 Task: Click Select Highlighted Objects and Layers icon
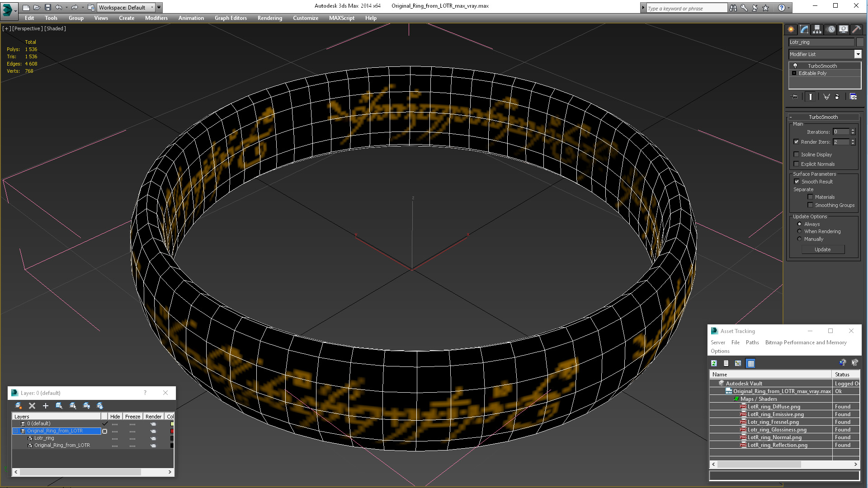[59, 406]
